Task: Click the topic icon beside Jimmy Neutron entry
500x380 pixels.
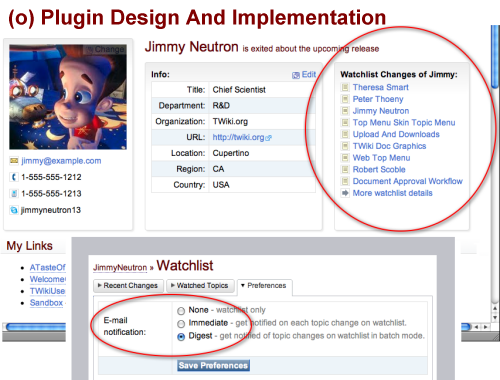Action: pos(345,111)
